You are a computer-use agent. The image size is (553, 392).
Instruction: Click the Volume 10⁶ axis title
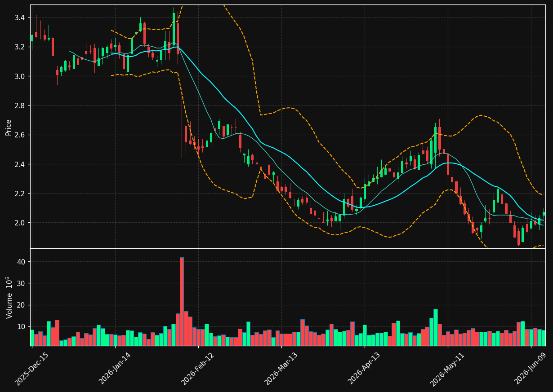tap(9, 297)
